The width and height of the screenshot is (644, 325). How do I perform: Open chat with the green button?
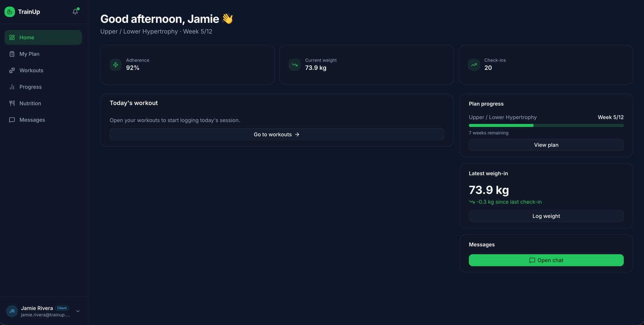click(x=546, y=260)
